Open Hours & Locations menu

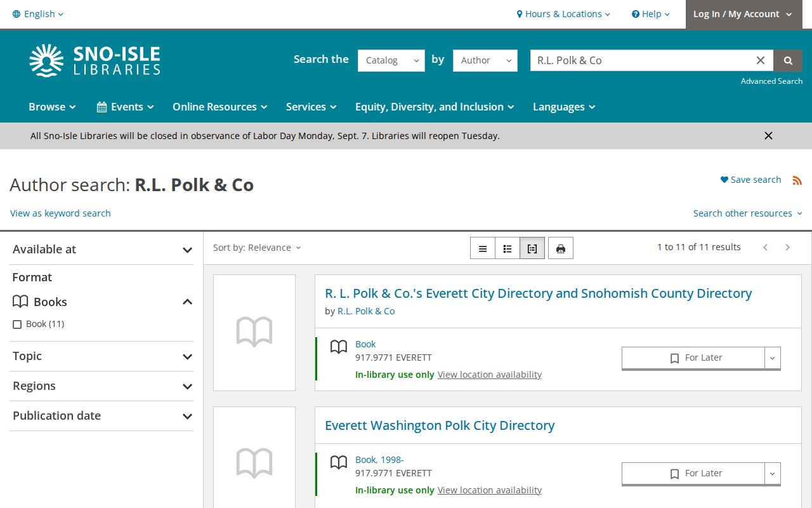point(563,14)
